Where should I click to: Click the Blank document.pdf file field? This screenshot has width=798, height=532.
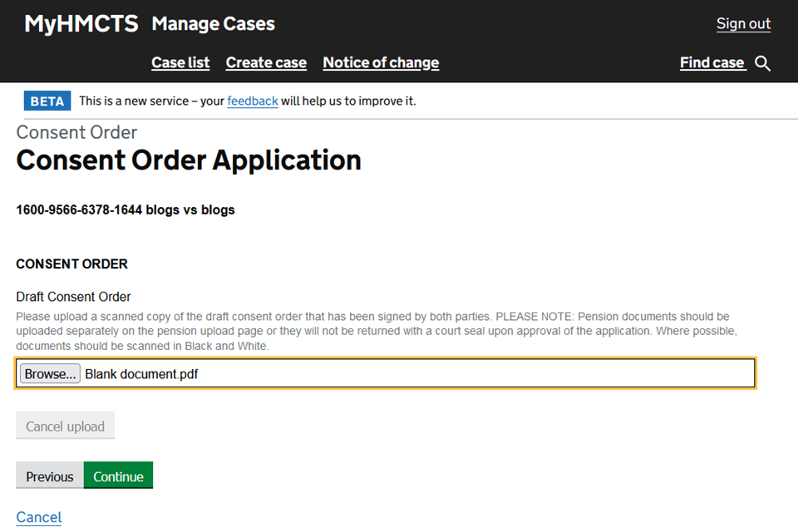[416, 374]
